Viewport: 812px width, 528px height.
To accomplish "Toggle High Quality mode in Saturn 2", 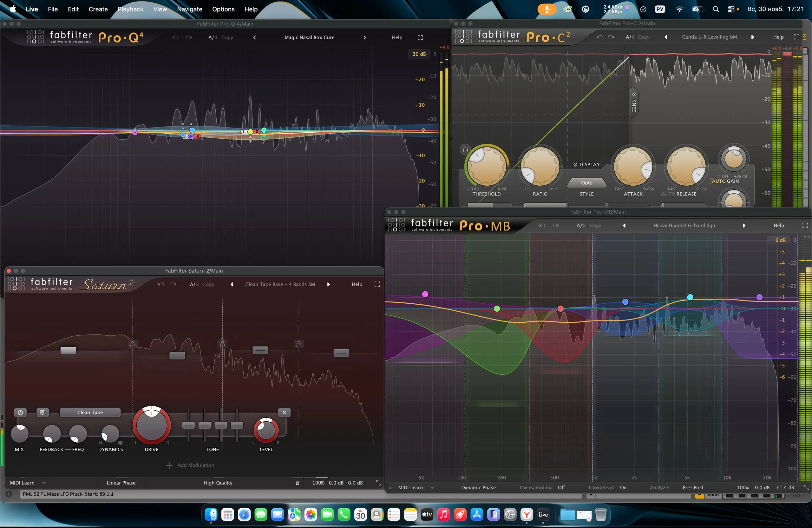I will point(218,483).
